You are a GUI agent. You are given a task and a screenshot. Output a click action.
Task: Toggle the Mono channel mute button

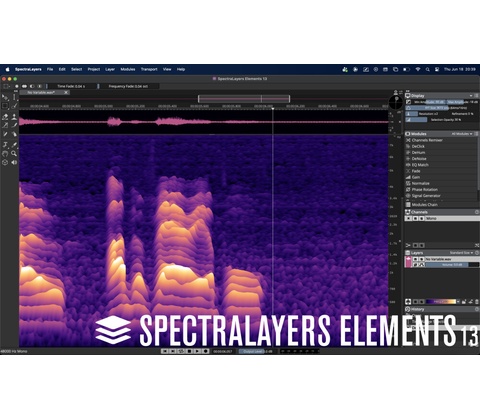pos(422,218)
